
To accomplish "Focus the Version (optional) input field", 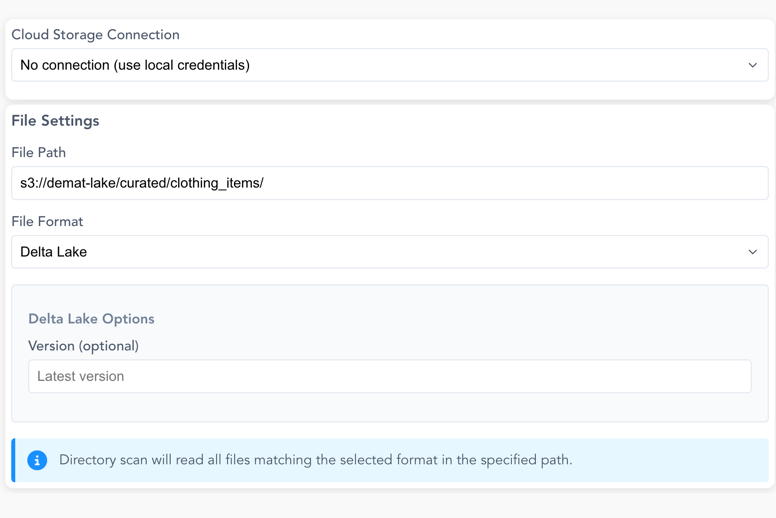I will tap(389, 377).
